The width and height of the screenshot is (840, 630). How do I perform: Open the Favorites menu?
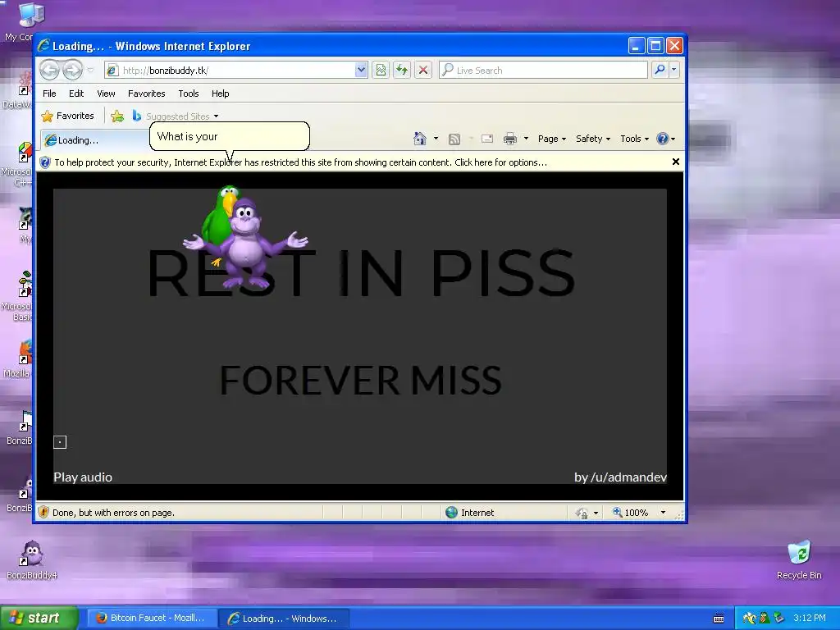click(146, 94)
